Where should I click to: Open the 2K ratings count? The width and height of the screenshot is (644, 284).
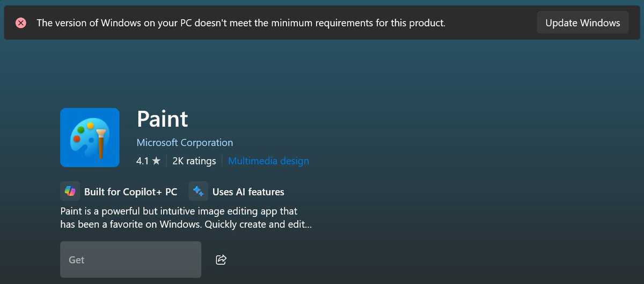[x=194, y=161]
